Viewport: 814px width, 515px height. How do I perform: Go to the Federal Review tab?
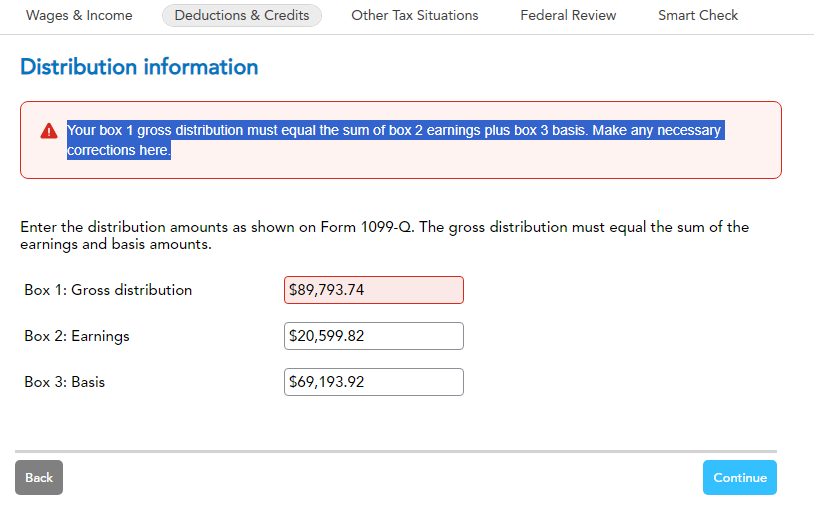click(x=568, y=15)
